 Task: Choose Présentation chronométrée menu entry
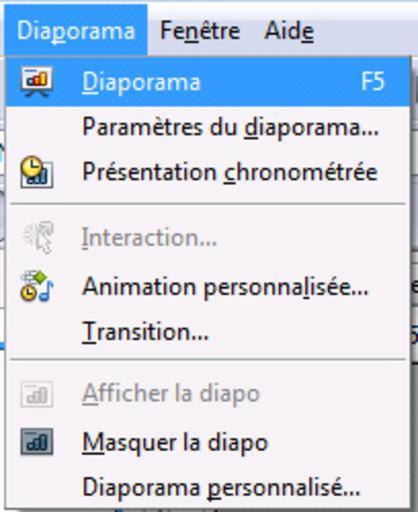(x=208, y=172)
